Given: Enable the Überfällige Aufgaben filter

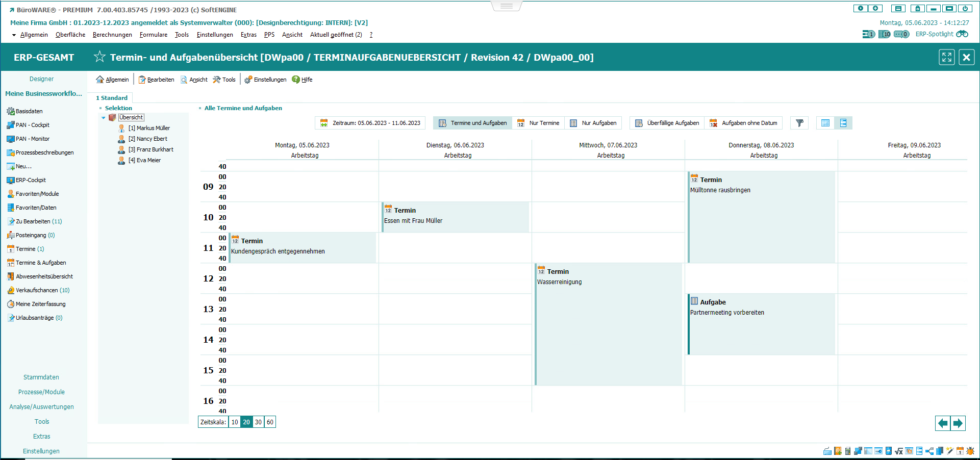Looking at the screenshot, I should tap(667, 123).
